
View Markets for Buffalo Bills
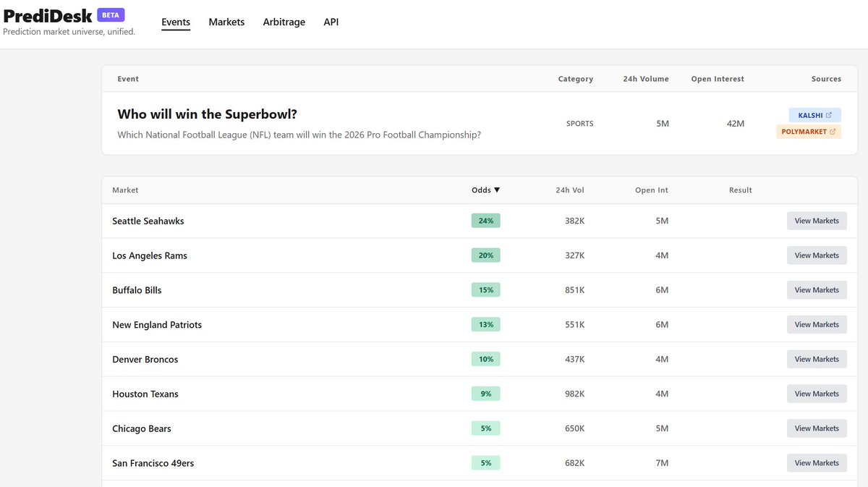point(817,290)
